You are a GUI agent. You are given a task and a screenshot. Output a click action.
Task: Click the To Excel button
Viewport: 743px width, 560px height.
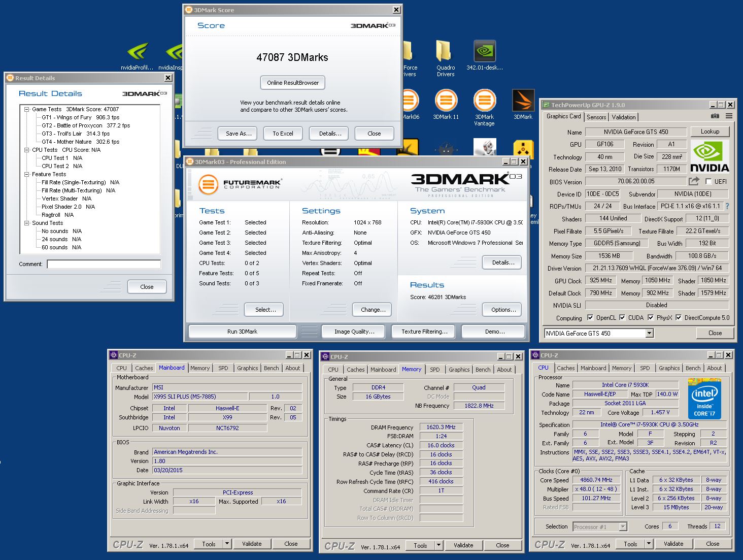[283, 134]
